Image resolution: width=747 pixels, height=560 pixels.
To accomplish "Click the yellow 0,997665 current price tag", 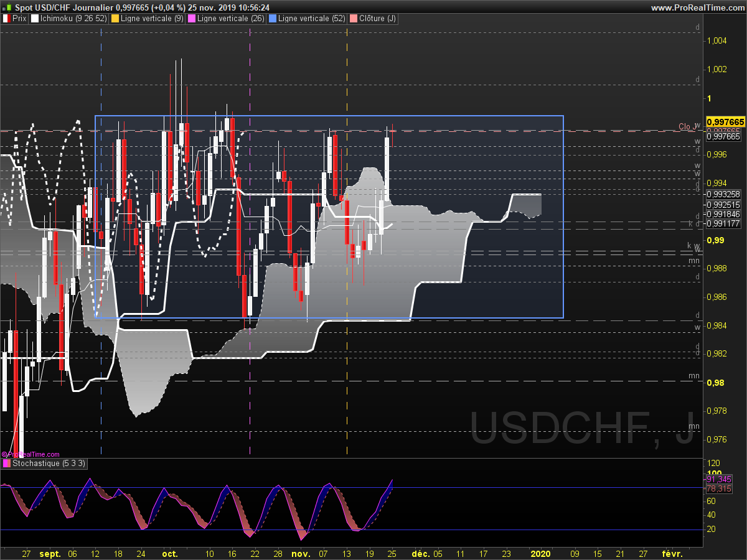I will pos(726,121).
